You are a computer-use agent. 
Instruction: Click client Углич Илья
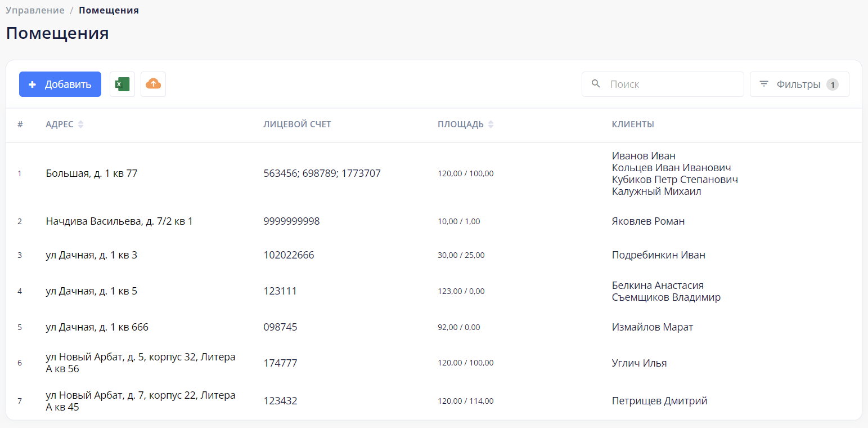639,363
